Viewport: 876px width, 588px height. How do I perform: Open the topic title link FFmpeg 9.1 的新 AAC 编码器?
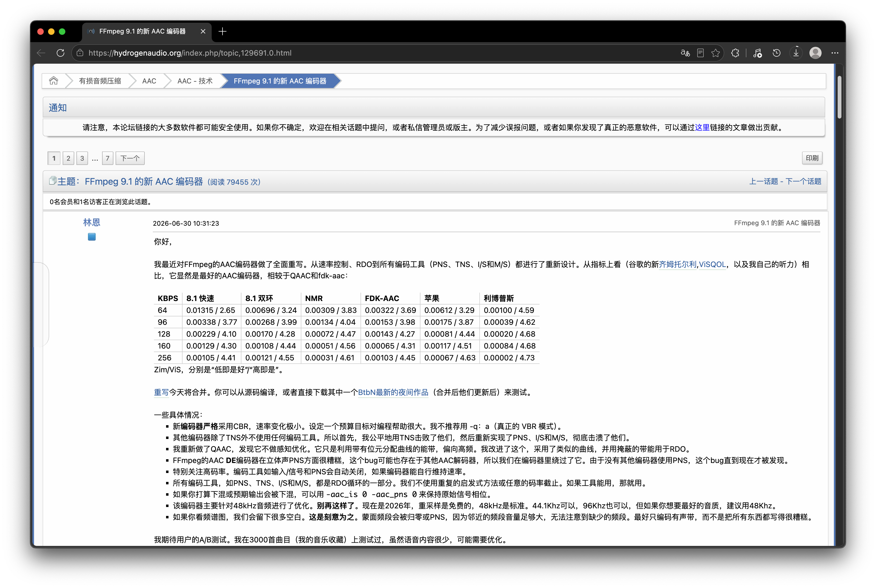(x=144, y=181)
